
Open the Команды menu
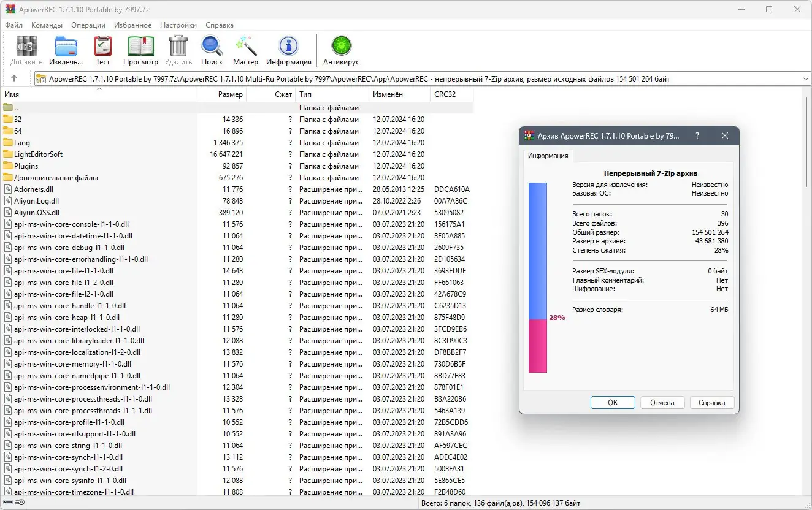[x=47, y=25]
